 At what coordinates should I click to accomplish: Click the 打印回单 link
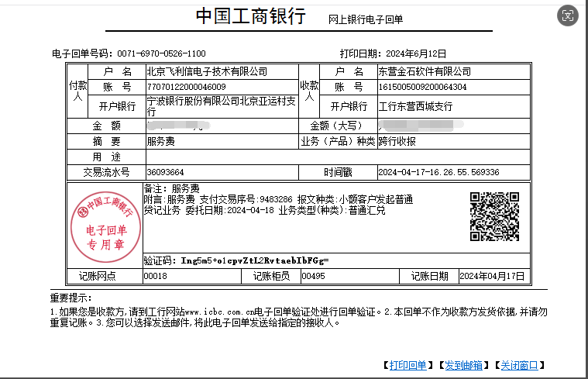407,365
